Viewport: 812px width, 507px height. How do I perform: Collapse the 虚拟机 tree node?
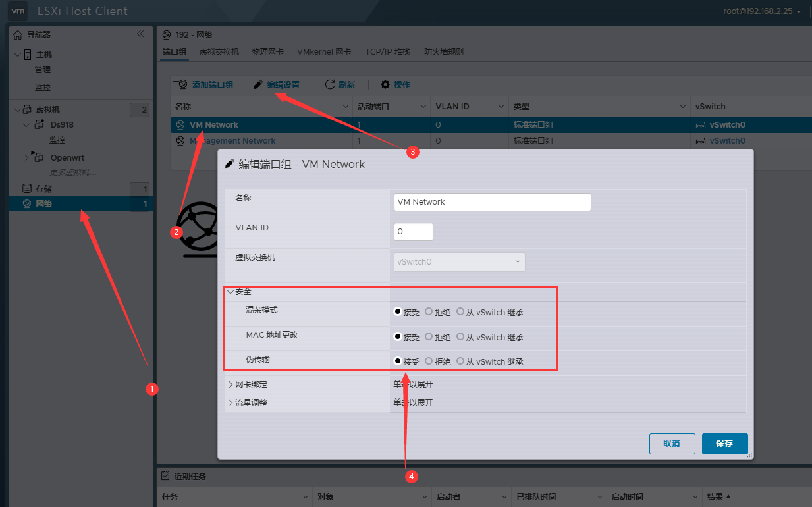click(17, 109)
